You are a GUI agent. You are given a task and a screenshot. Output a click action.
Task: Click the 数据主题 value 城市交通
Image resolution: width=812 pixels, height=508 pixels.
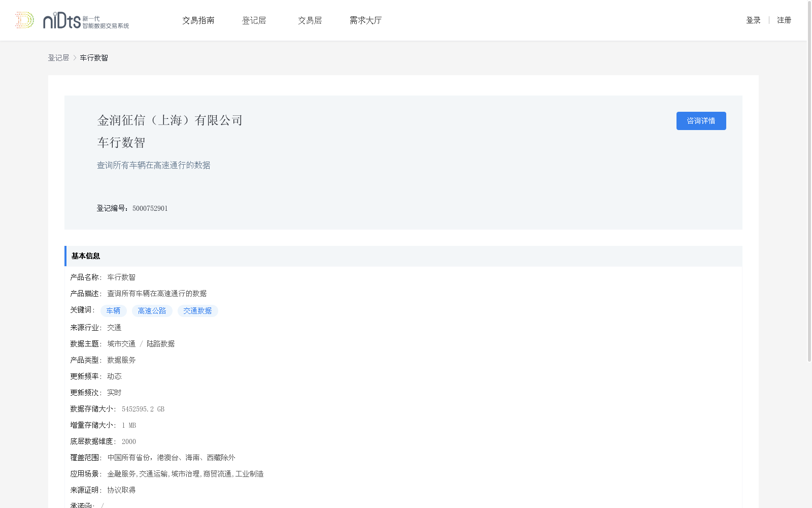pyautogui.click(x=121, y=344)
